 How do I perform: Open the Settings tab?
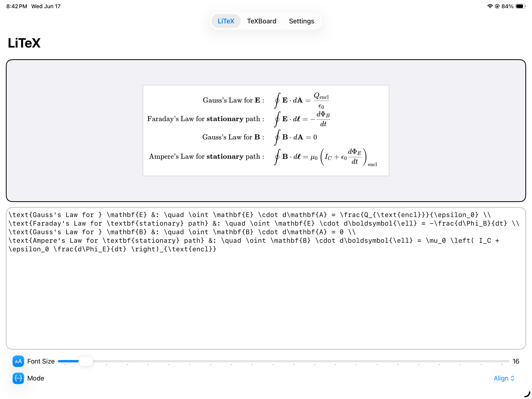pos(301,21)
